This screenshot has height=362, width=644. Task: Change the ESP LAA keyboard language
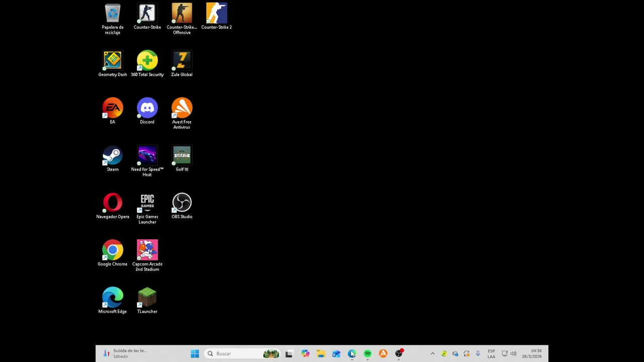click(491, 353)
